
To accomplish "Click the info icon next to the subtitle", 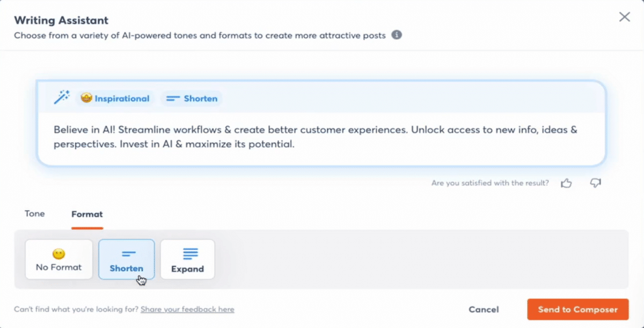I will pos(397,35).
